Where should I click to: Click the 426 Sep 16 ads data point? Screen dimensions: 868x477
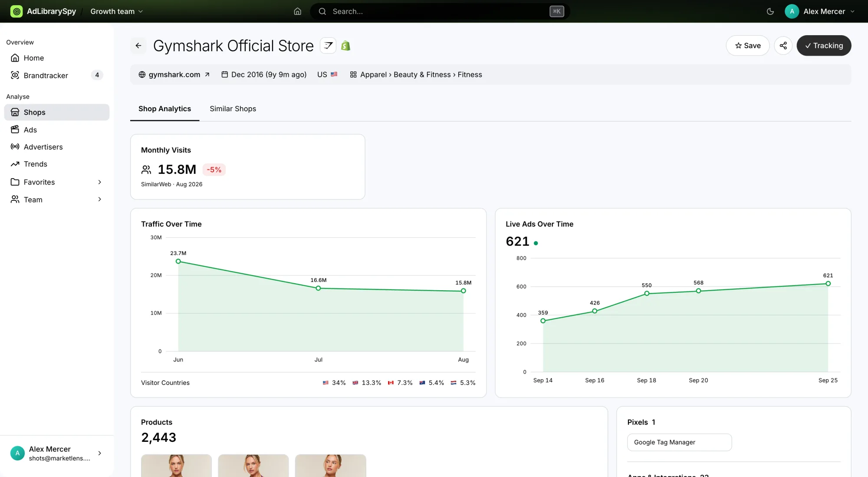pyautogui.click(x=595, y=311)
